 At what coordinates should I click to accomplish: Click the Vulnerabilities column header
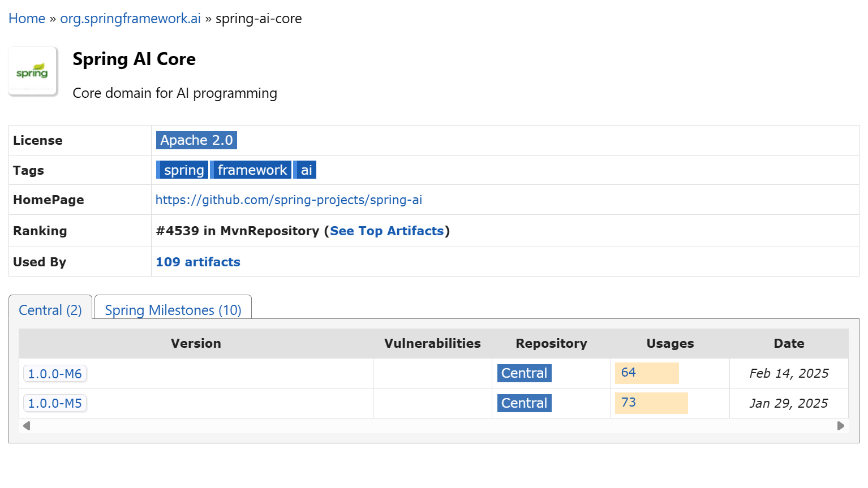tap(433, 343)
